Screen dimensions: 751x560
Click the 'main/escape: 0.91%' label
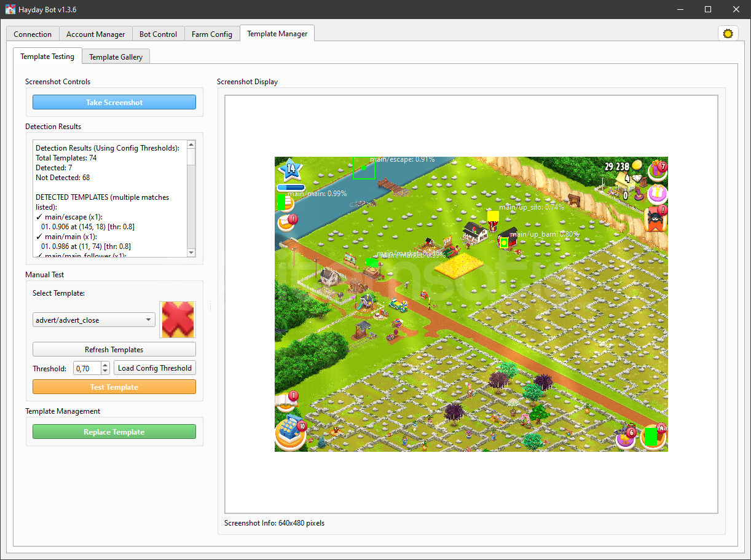click(402, 159)
